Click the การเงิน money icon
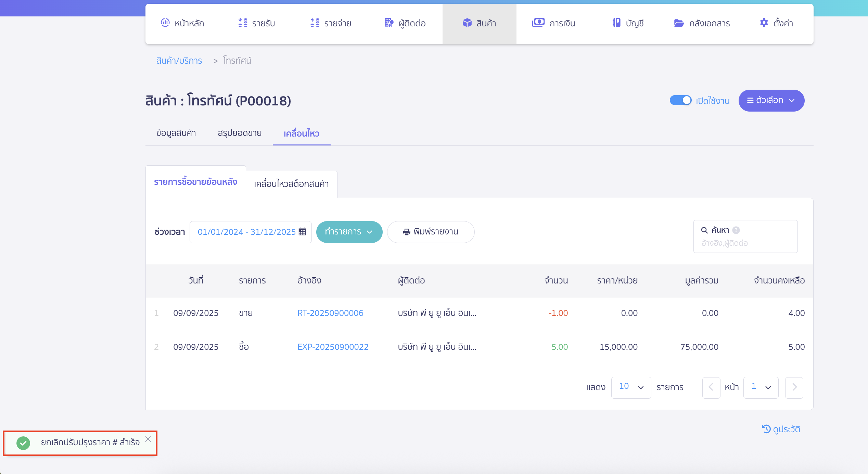The width and height of the screenshot is (868, 474). coord(538,23)
